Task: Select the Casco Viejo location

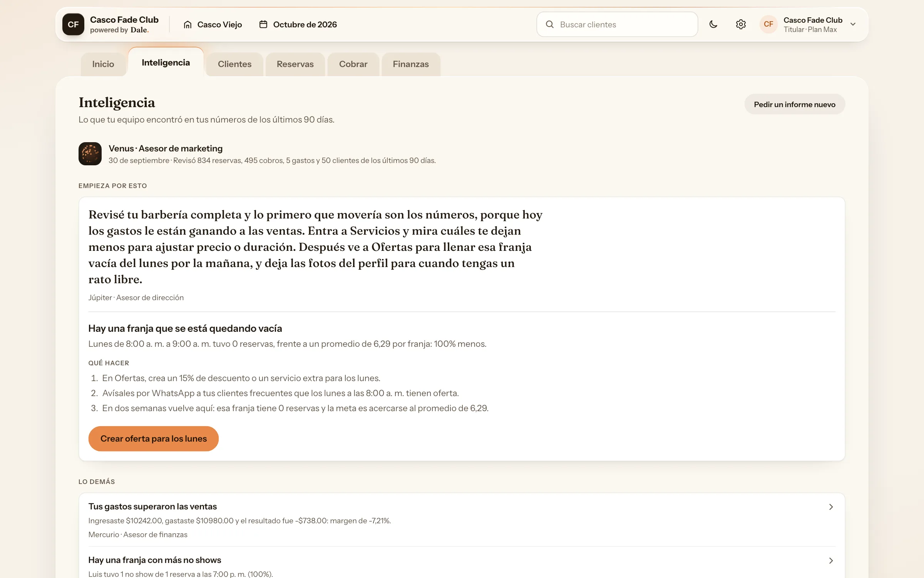Action: pos(213,24)
